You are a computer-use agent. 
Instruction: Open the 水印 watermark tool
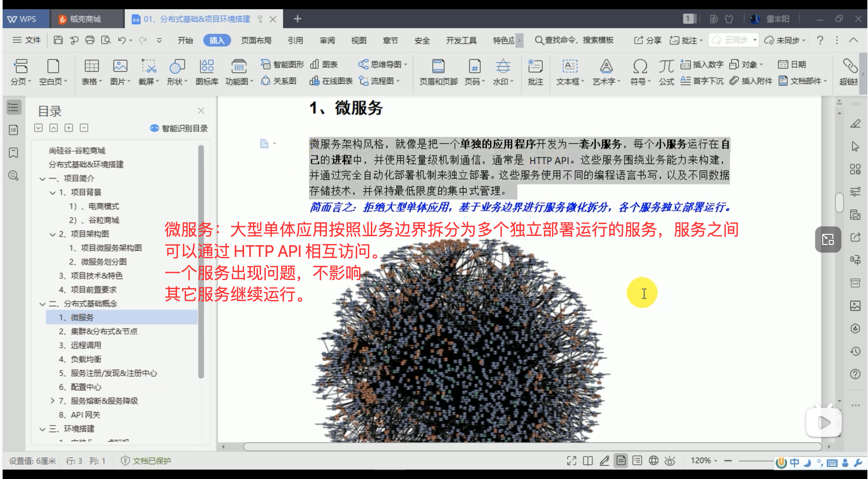(503, 67)
